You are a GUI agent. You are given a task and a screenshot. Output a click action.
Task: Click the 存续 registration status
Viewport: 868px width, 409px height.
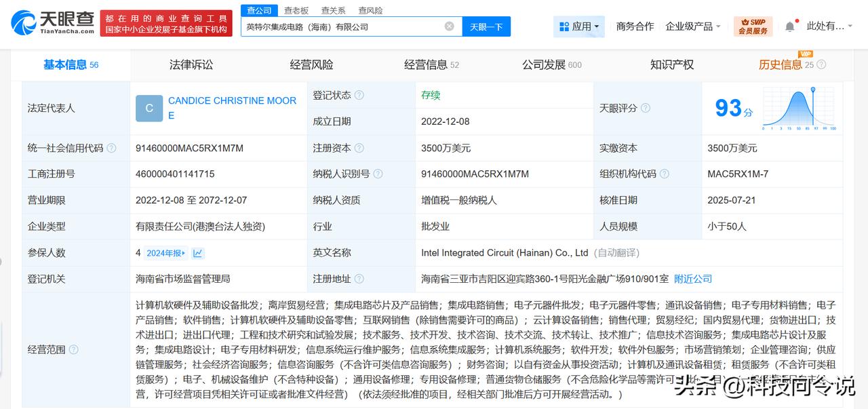[x=431, y=96]
